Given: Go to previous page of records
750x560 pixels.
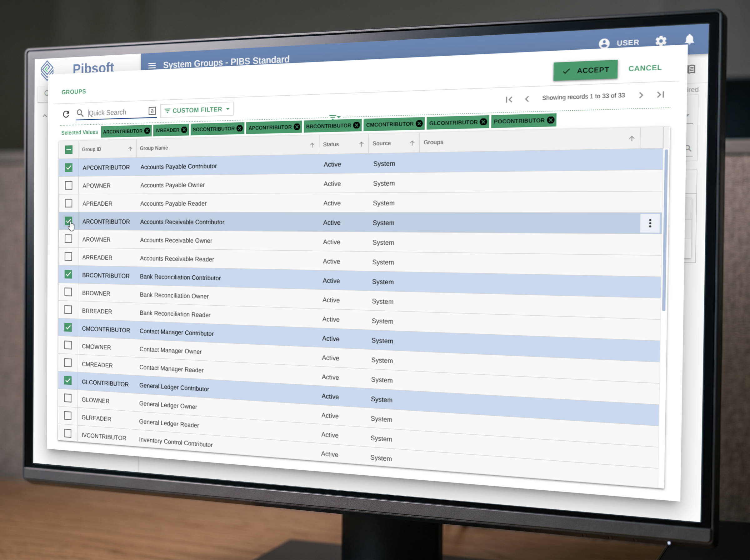Looking at the screenshot, I should tap(527, 99).
